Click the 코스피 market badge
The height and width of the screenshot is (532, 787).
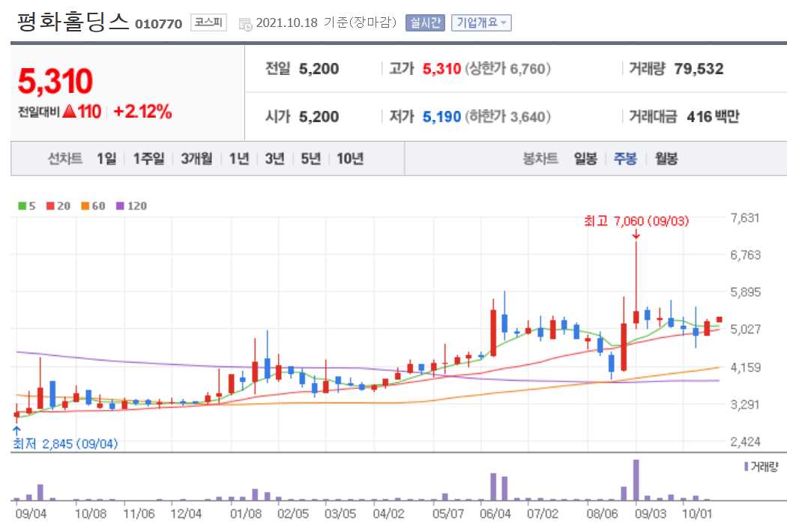[x=208, y=22]
